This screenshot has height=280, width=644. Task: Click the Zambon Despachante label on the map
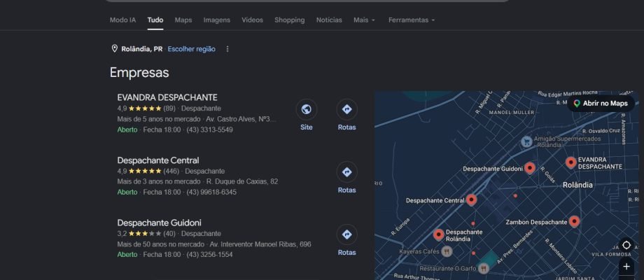[x=536, y=222]
